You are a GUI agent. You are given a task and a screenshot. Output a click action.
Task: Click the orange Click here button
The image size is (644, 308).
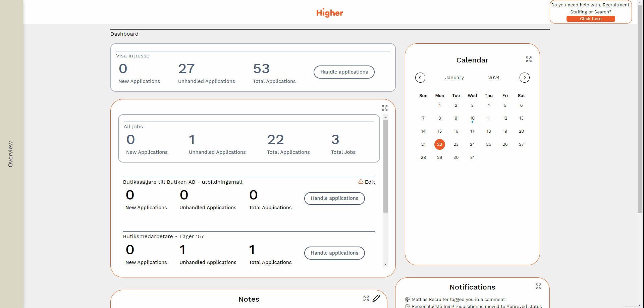point(590,19)
